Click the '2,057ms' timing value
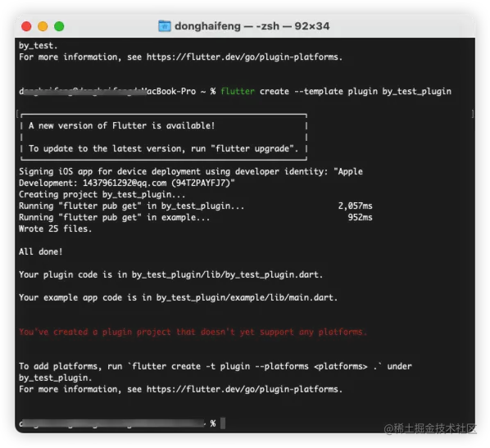 tap(355, 206)
